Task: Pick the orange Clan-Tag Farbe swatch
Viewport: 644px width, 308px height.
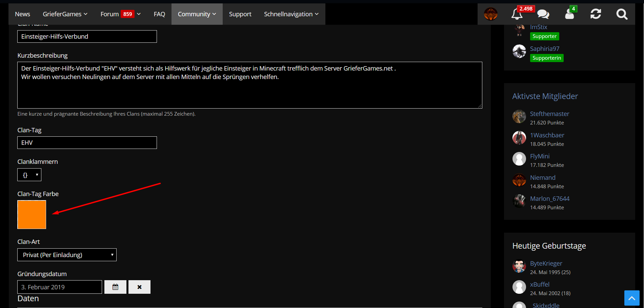Action: (32, 215)
